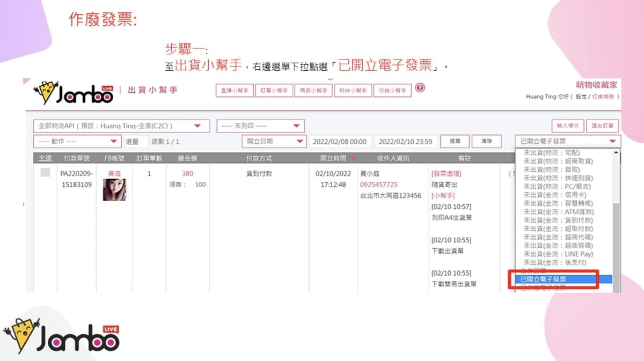Screen dimensions: 644x361
Task: Click the 切換帳號 switch account link
Action: coord(604,97)
